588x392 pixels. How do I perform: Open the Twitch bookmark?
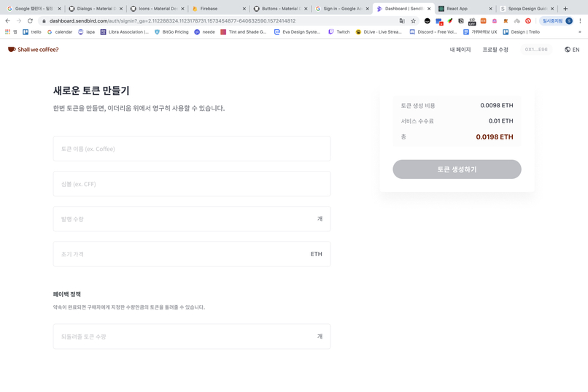pos(339,32)
